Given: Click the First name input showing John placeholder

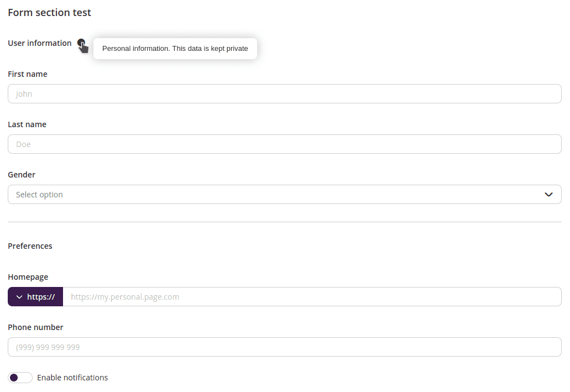Looking at the screenshot, I should pyautogui.click(x=284, y=93).
